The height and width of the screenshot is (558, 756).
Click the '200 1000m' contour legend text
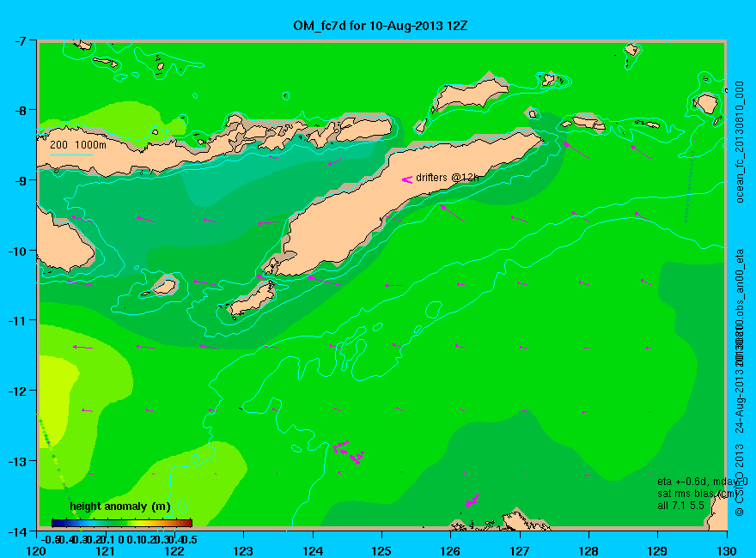tap(78, 145)
